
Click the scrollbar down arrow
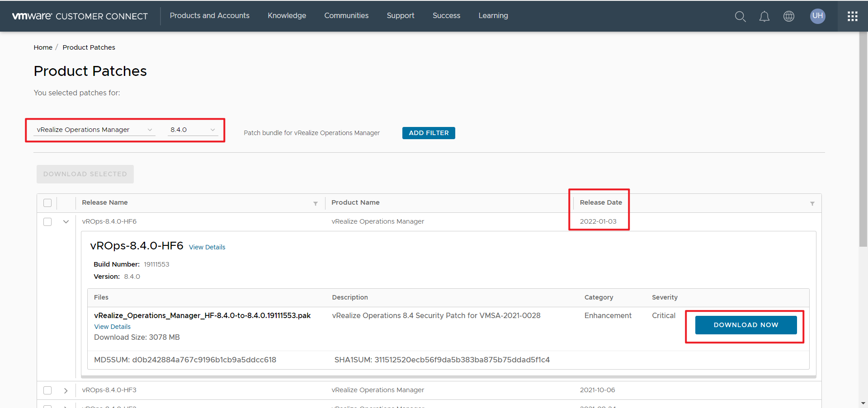[863, 403]
